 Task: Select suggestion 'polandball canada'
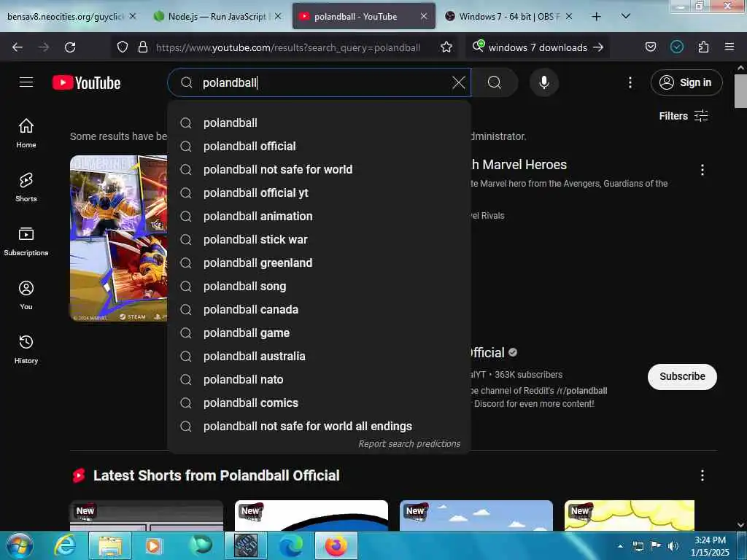tap(320, 309)
